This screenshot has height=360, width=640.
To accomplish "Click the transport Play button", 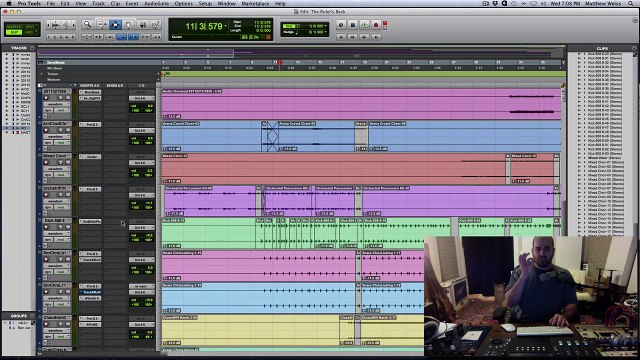I will 364,25.
